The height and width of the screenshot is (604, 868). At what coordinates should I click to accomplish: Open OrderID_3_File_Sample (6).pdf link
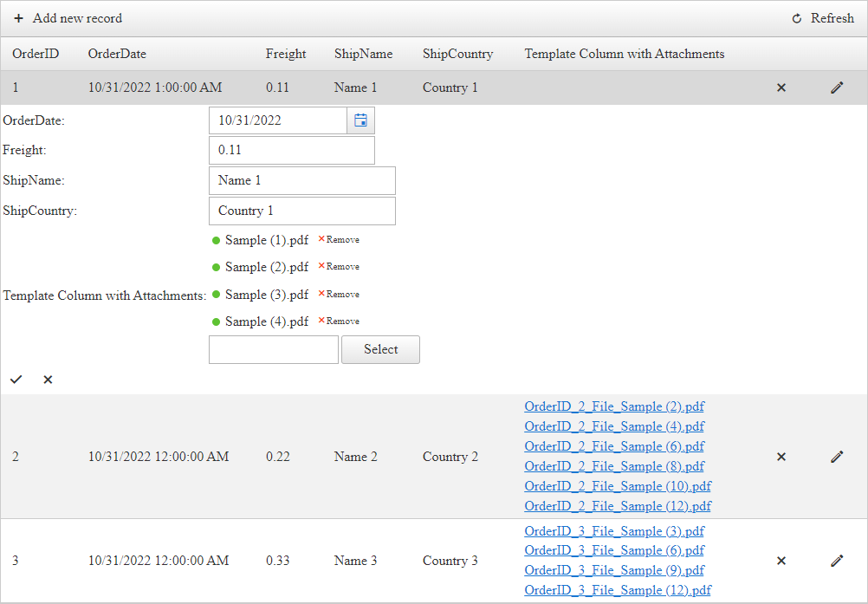pos(614,550)
